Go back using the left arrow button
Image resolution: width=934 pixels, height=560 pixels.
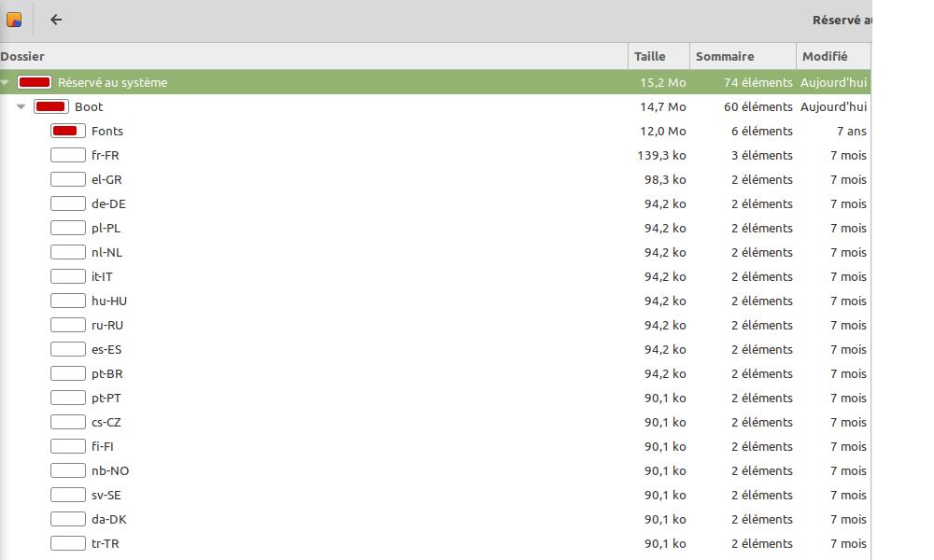(x=56, y=21)
